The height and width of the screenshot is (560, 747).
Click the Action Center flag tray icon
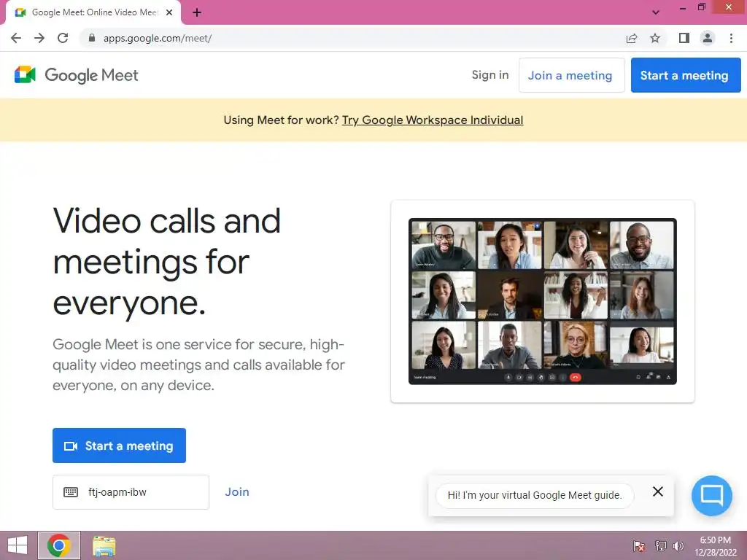639,546
